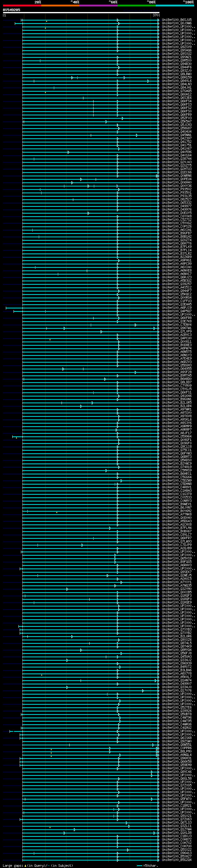View subject UniRef100_Q3E7K8
This screenshot has height=868, width=197.
click(177, 321)
